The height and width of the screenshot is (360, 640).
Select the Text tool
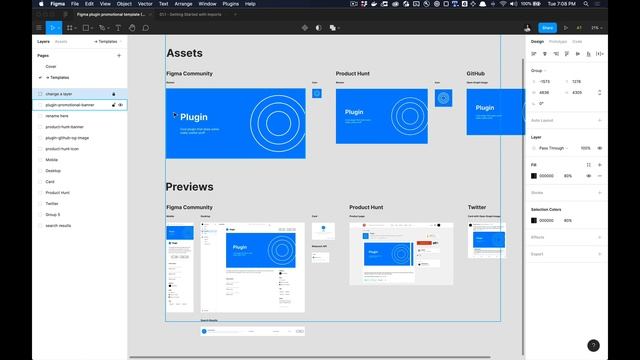[x=118, y=28]
